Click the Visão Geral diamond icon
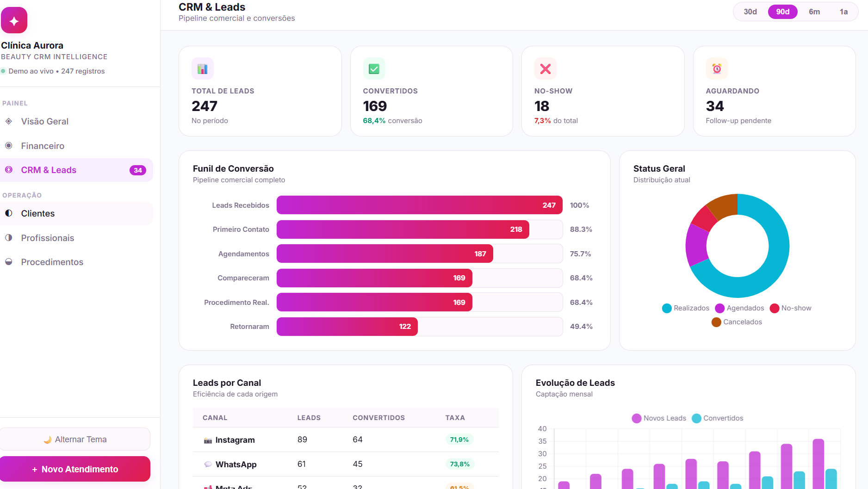The image size is (868, 489). point(9,121)
